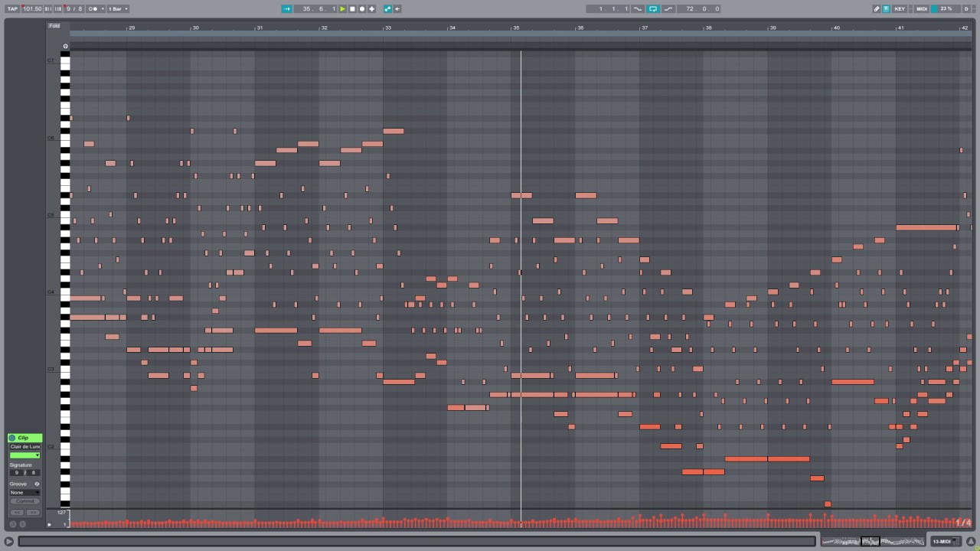Click the MIDI Arrangement Overdub plus icon
This screenshot has height=551, width=980.
(372, 9)
